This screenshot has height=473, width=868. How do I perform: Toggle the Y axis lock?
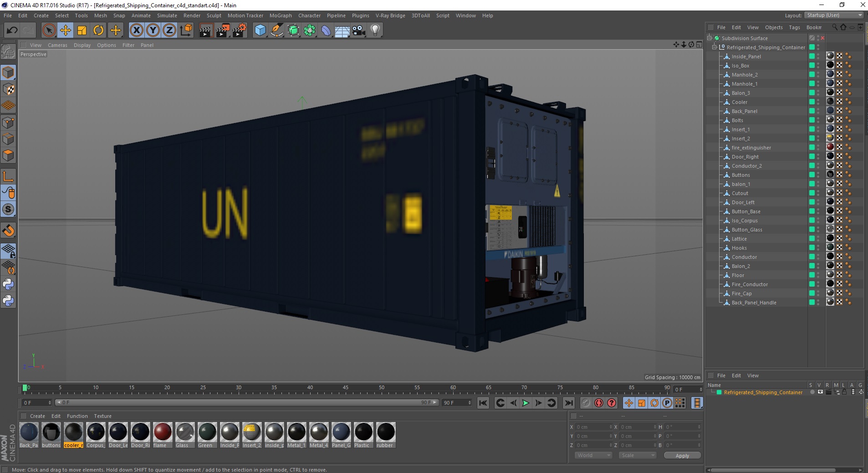(x=153, y=31)
